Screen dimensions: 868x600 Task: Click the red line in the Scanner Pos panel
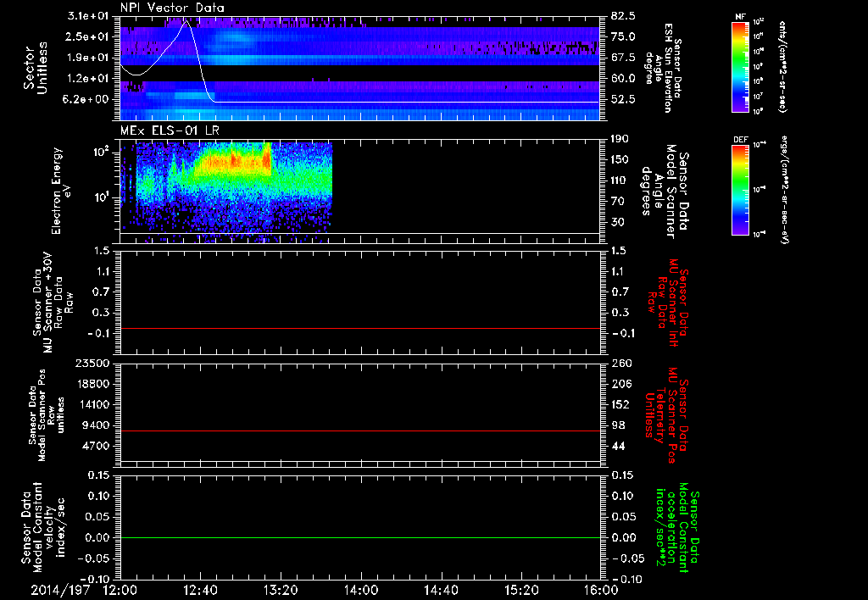pyautogui.click(x=359, y=431)
